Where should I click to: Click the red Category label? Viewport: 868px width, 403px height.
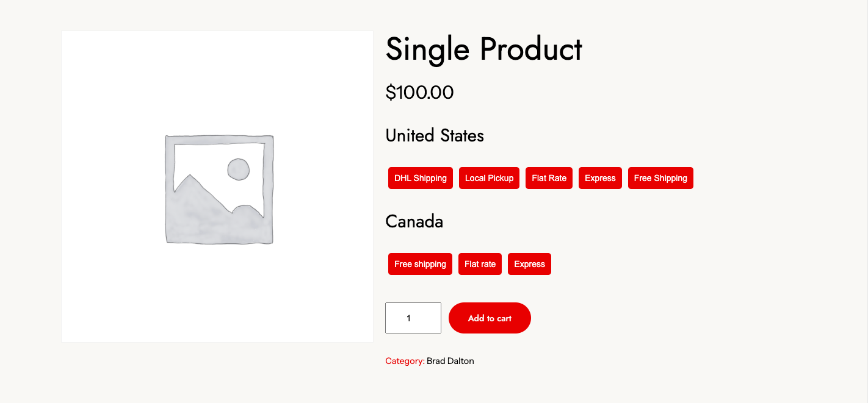point(405,361)
